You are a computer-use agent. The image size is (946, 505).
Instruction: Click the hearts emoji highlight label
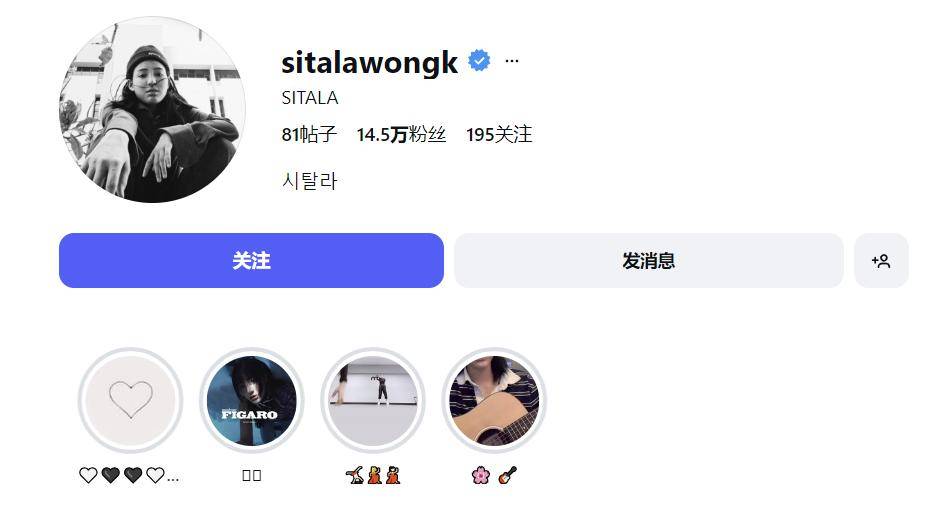point(129,476)
